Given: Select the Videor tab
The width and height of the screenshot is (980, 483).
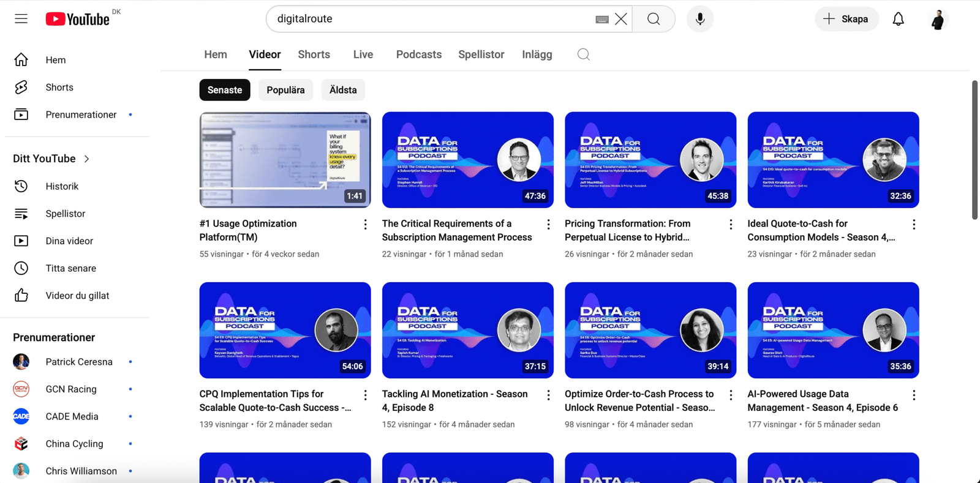Looking at the screenshot, I should coord(265,54).
